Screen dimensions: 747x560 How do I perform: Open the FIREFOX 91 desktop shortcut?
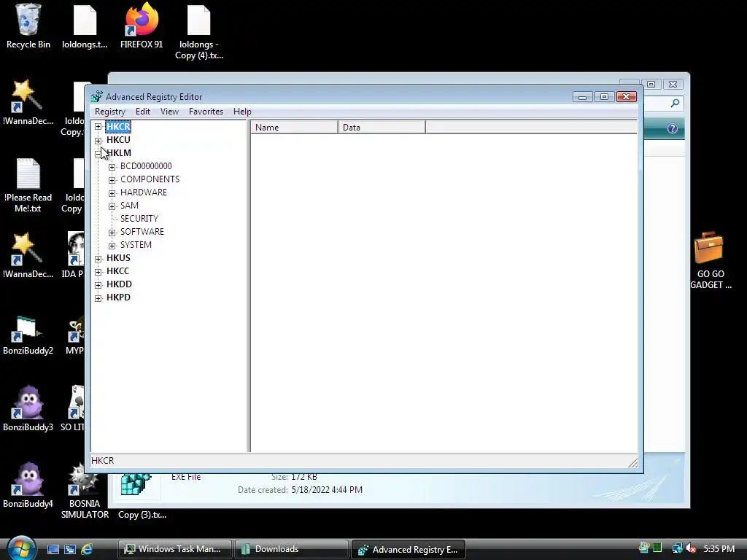point(142,26)
